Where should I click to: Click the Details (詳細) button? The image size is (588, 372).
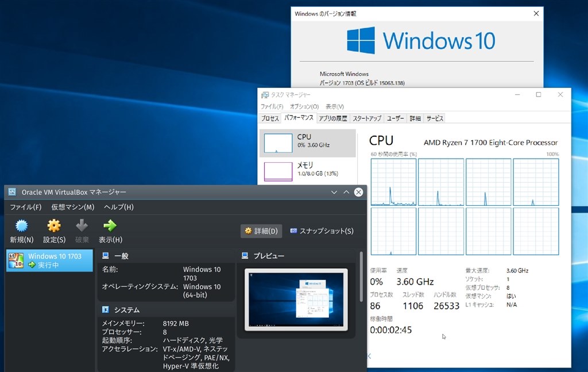(x=261, y=231)
